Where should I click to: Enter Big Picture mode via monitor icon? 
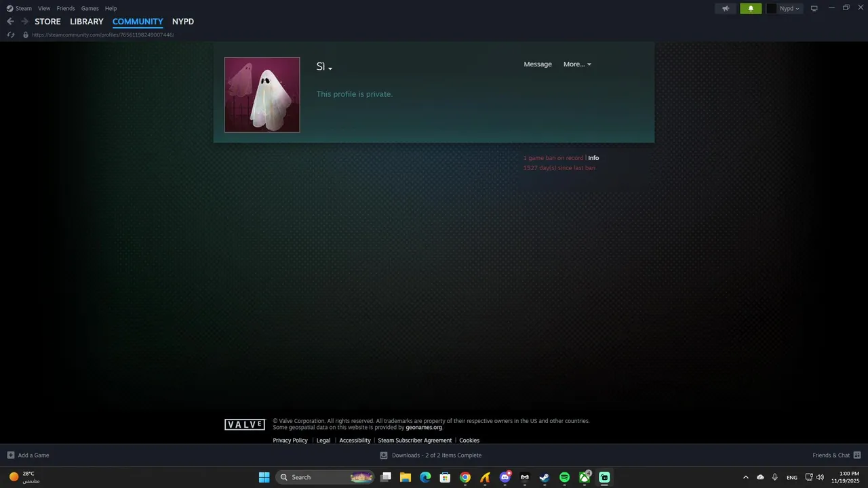(814, 8)
